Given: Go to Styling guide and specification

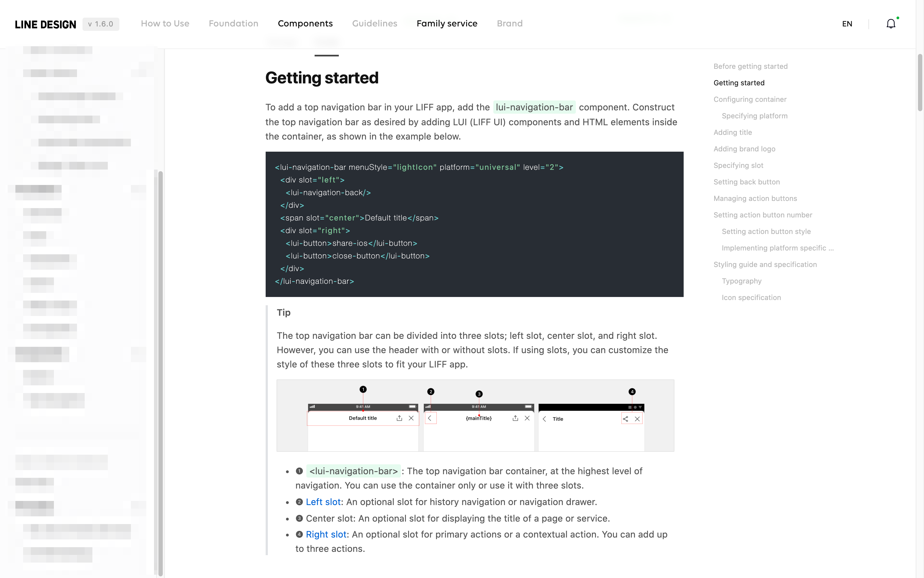Looking at the screenshot, I should (x=765, y=265).
